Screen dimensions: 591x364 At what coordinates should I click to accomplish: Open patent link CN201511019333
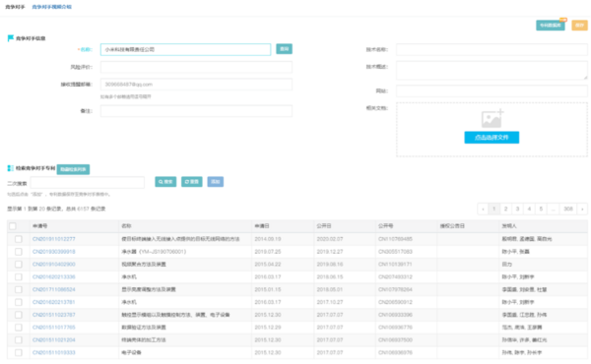click(54, 352)
